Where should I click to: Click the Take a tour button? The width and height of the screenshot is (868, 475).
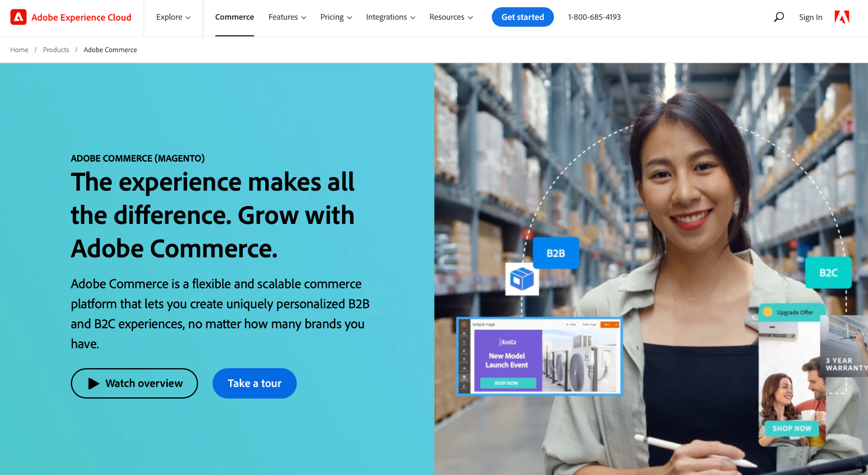[x=254, y=383]
